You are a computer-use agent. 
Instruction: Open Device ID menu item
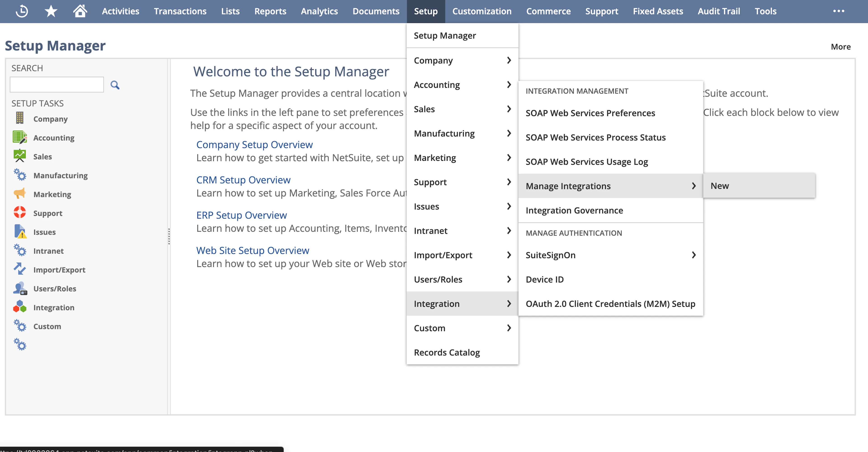pos(611,279)
